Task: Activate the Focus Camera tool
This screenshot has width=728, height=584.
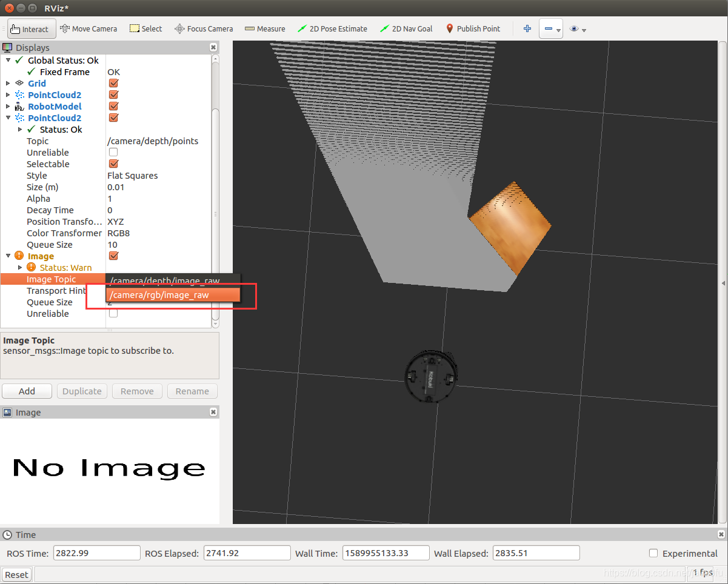Action: (204, 28)
